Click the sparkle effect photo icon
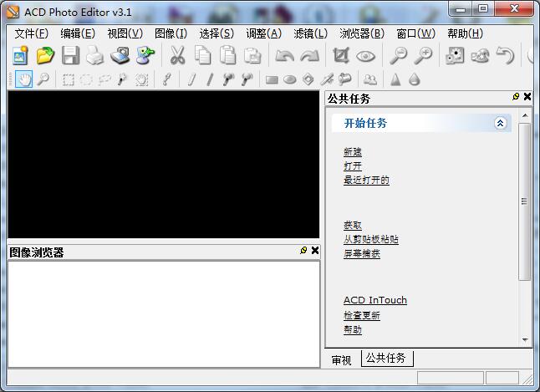Image resolution: width=540 pixels, height=392 pixels. coord(455,55)
